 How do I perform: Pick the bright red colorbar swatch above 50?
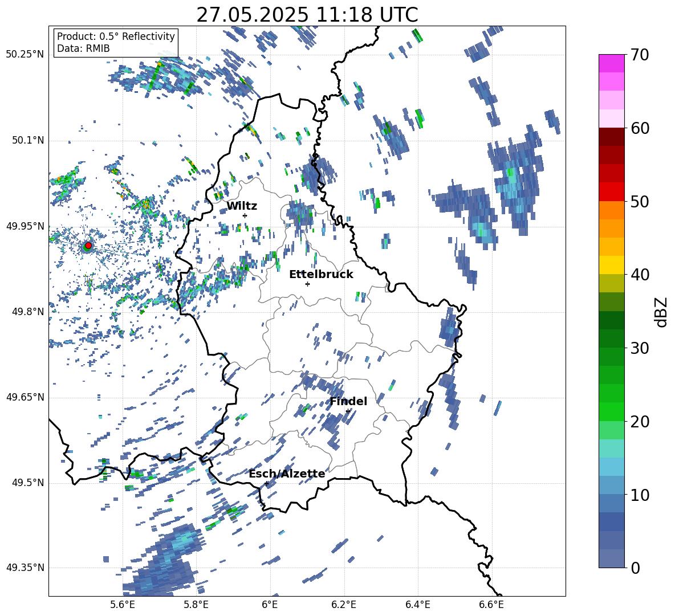(611, 192)
